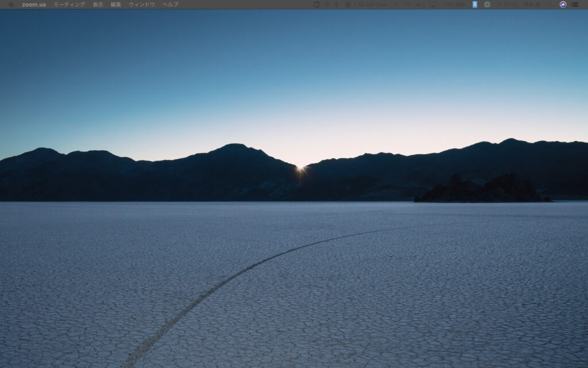This screenshot has width=588, height=368.
Task: Open Notification Center list icon
Action: (x=575, y=5)
